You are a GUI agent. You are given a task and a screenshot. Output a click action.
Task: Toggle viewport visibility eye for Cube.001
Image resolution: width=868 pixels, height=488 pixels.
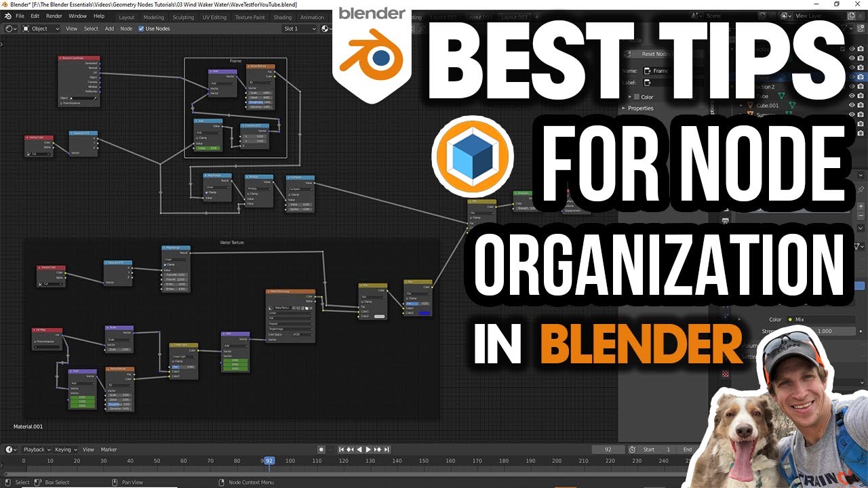click(x=853, y=106)
